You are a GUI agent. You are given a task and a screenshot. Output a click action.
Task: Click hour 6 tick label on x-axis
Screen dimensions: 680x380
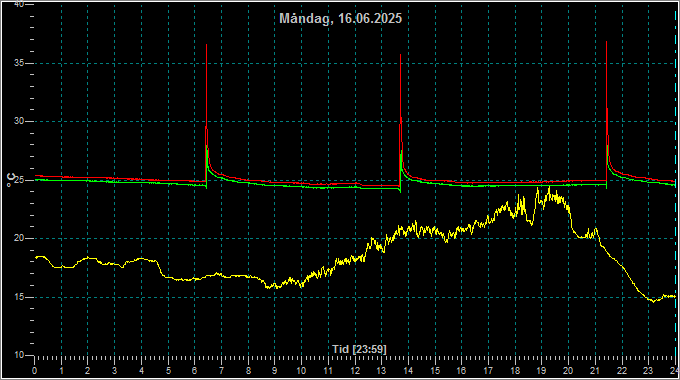tap(195, 371)
